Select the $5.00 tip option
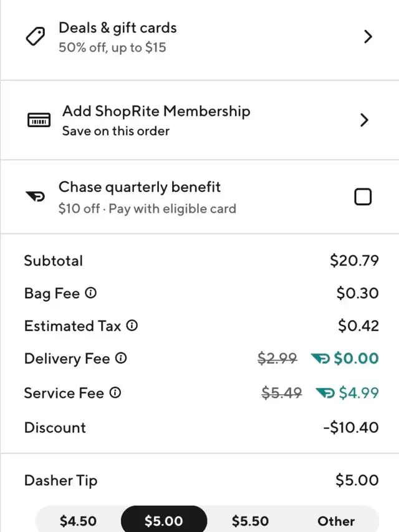 164,521
